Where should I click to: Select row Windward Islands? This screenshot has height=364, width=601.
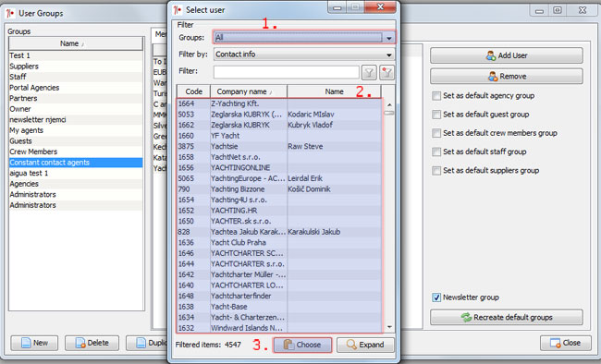pos(279,328)
